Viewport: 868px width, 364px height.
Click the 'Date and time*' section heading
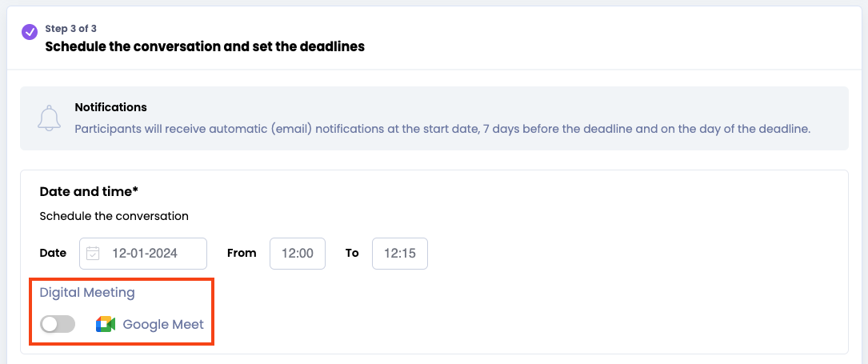coord(87,192)
